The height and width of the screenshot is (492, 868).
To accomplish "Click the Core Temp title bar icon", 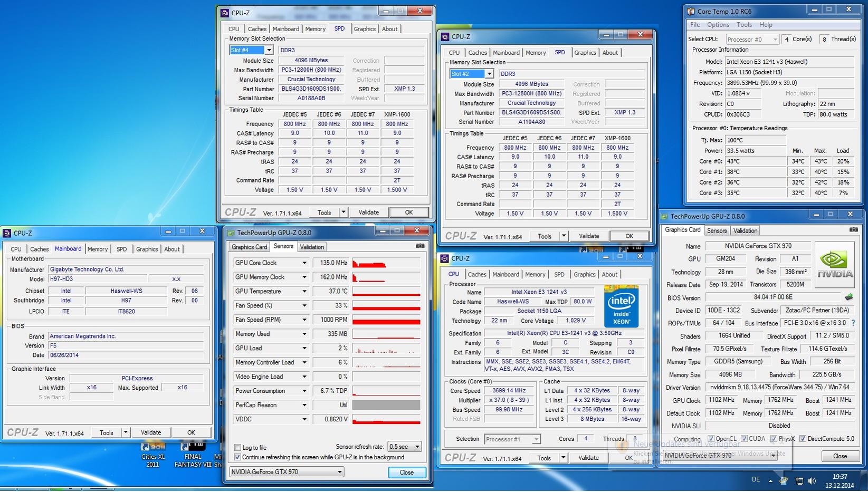I will (x=691, y=11).
